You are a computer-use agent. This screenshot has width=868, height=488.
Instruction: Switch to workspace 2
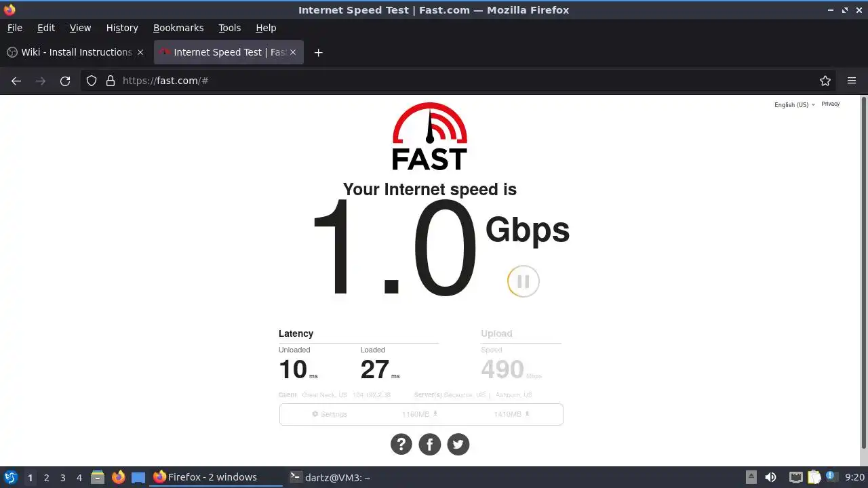click(x=47, y=478)
